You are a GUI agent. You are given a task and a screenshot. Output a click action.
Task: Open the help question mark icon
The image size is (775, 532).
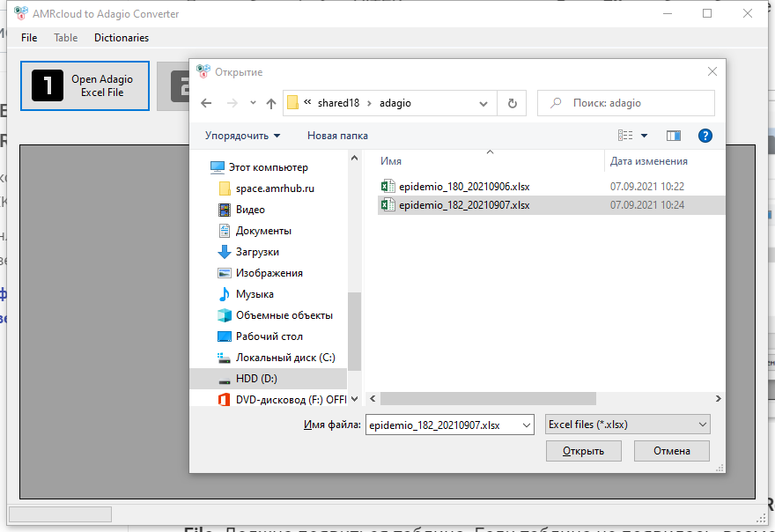[705, 136]
